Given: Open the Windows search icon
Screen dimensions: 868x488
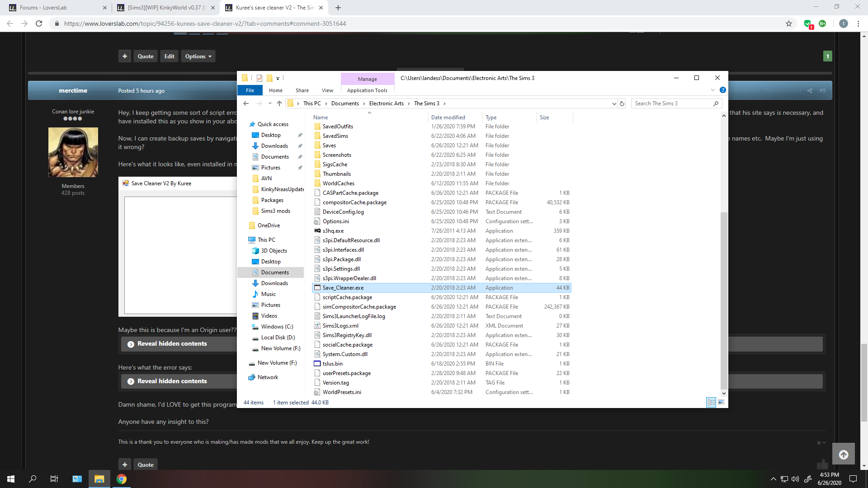Looking at the screenshot, I should [x=33, y=479].
